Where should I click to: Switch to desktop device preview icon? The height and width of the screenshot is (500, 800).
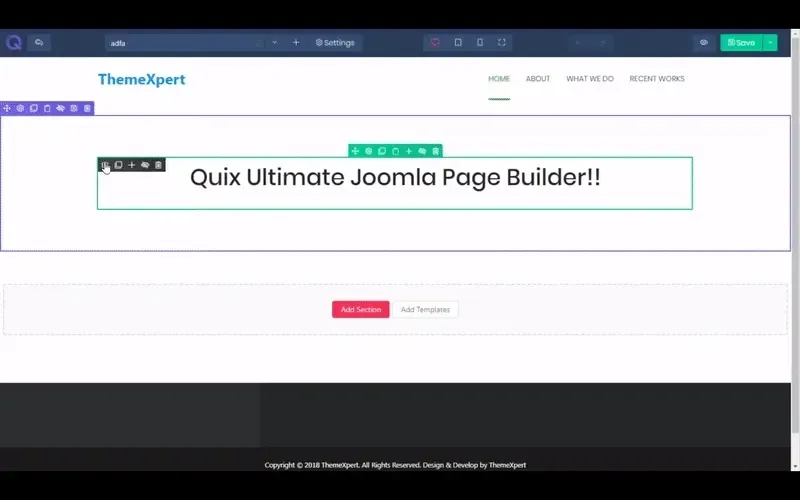coord(435,42)
